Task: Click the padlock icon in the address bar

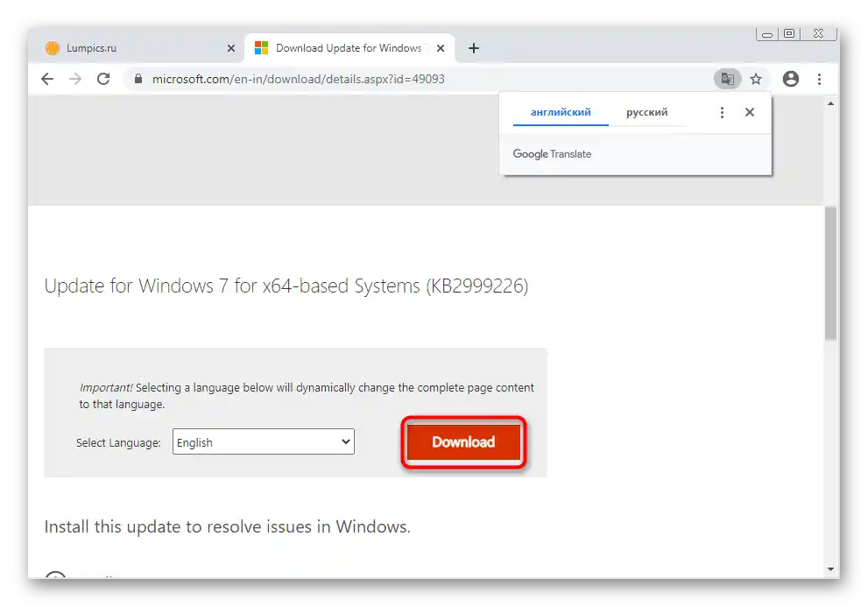Action: pos(138,79)
